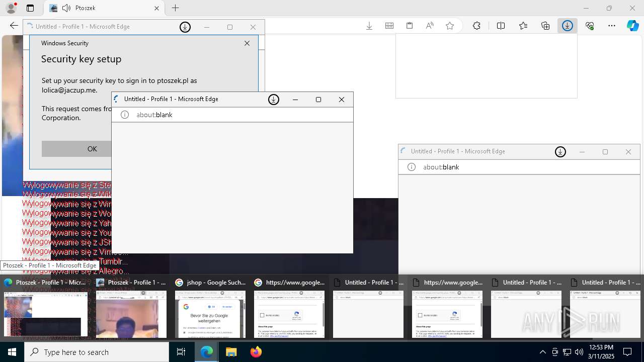Switch to jshop Google Suche thumbnail
Image resolution: width=644 pixels, height=362 pixels.
click(210, 308)
